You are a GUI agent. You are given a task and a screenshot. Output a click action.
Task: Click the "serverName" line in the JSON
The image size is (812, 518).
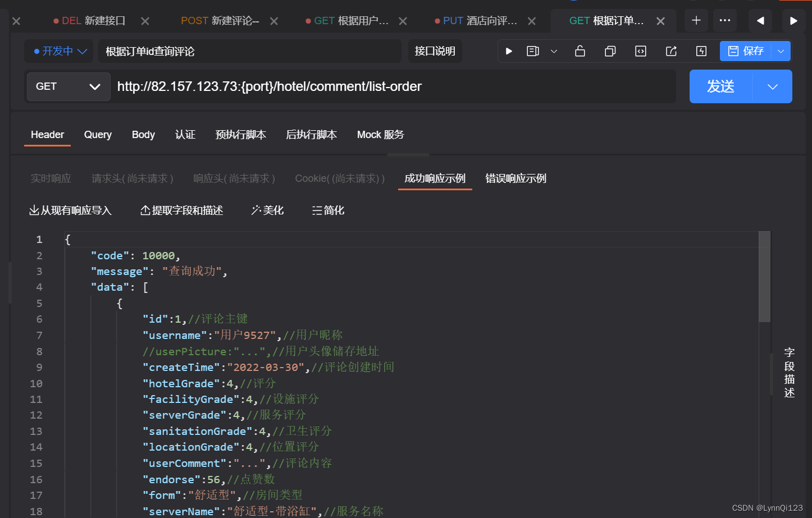263,511
